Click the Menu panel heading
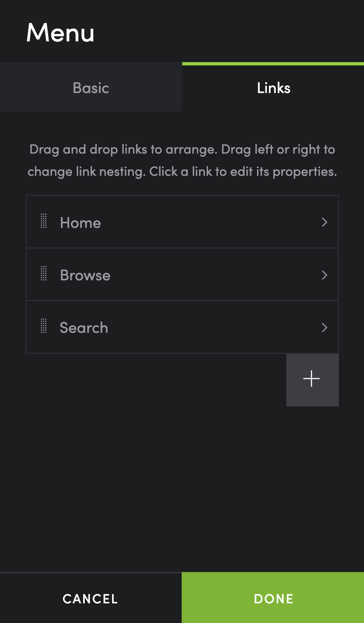This screenshot has width=364, height=623. click(x=60, y=32)
